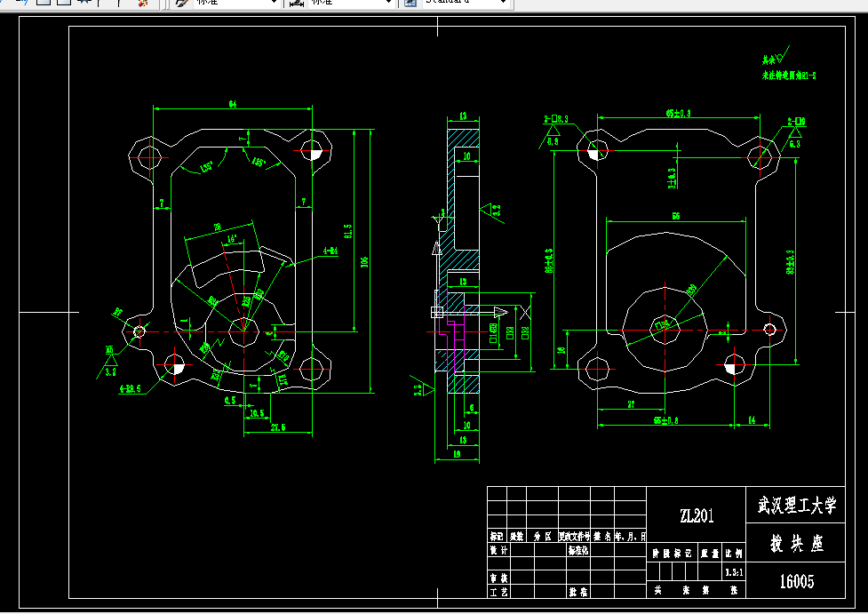This screenshot has height=614, width=868.
Task: Select the 28 slot dimension text
Action: click(218, 227)
